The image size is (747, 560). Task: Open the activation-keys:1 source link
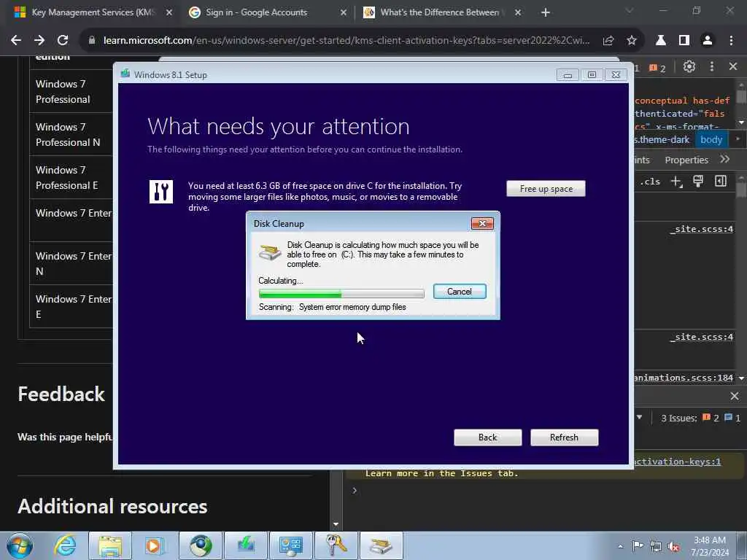678,462
